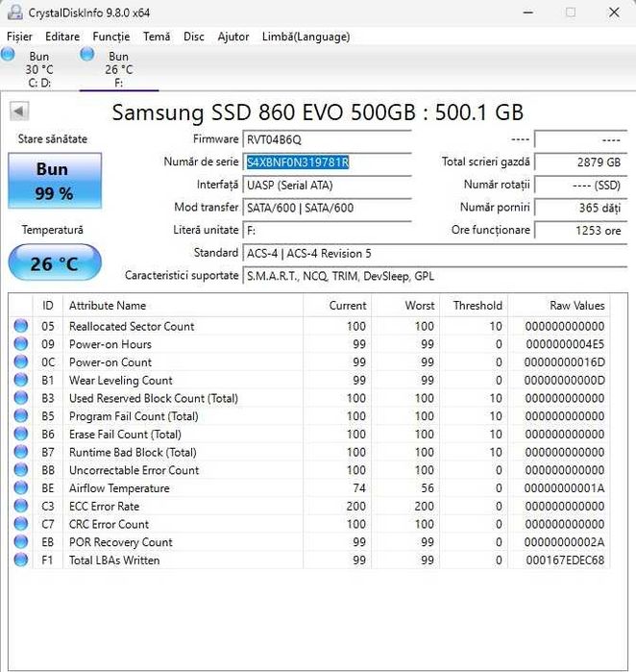Click status orb for Used Reserved Block Count
The image size is (636, 672).
click(20, 398)
